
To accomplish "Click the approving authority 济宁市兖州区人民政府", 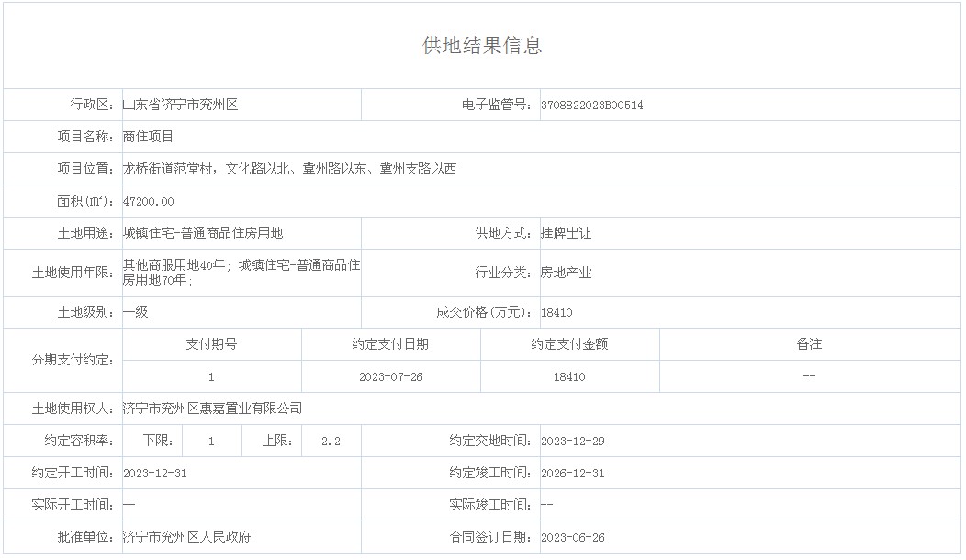I will [186, 538].
